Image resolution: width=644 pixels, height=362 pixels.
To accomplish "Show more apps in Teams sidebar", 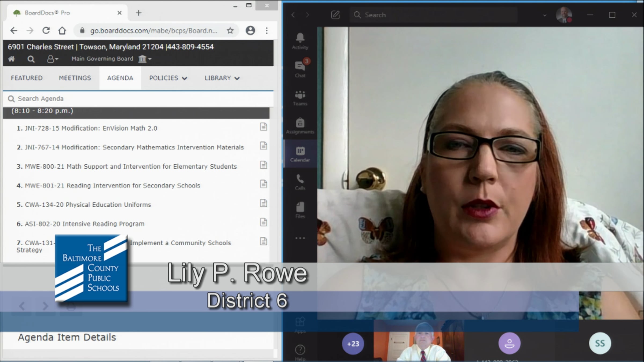I will point(300,238).
